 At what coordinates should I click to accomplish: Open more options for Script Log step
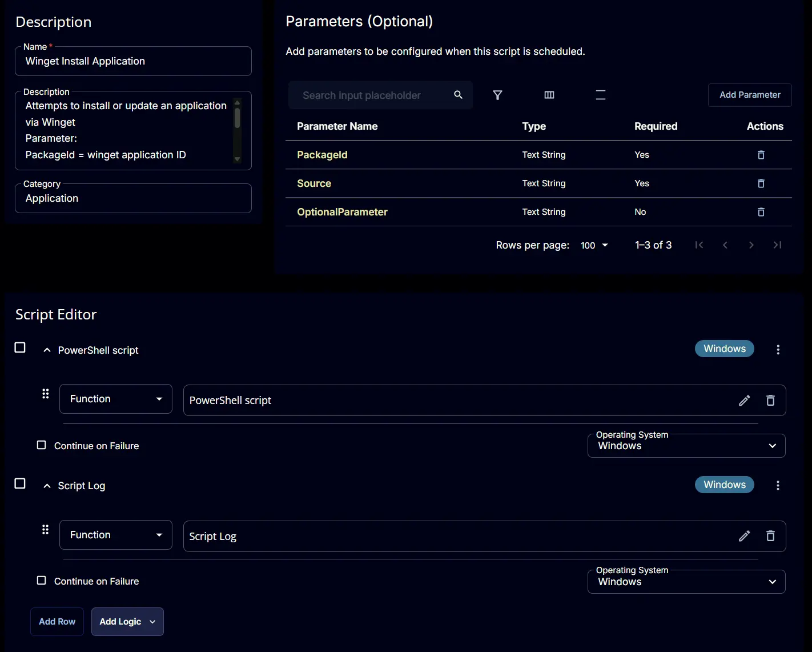(778, 485)
